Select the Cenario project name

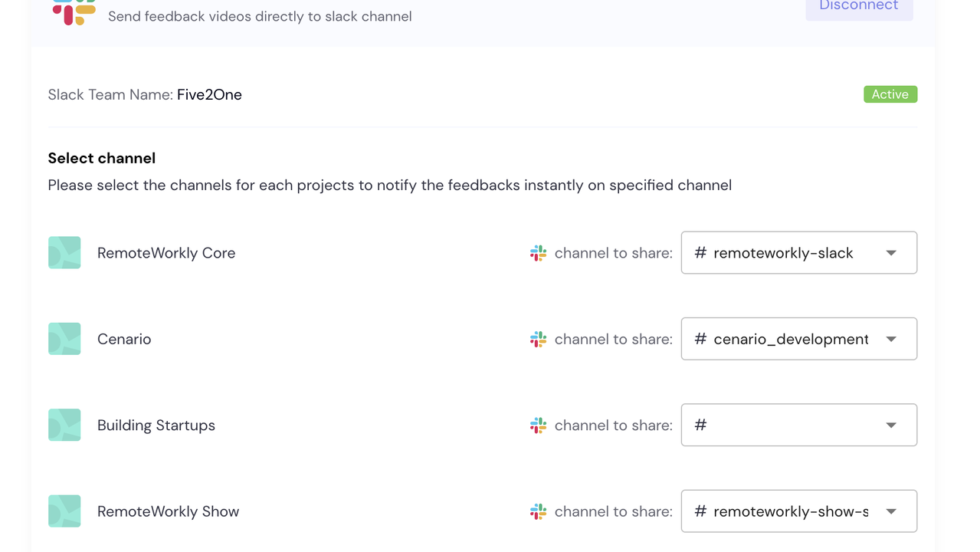pyautogui.click(x=124, y=339)
